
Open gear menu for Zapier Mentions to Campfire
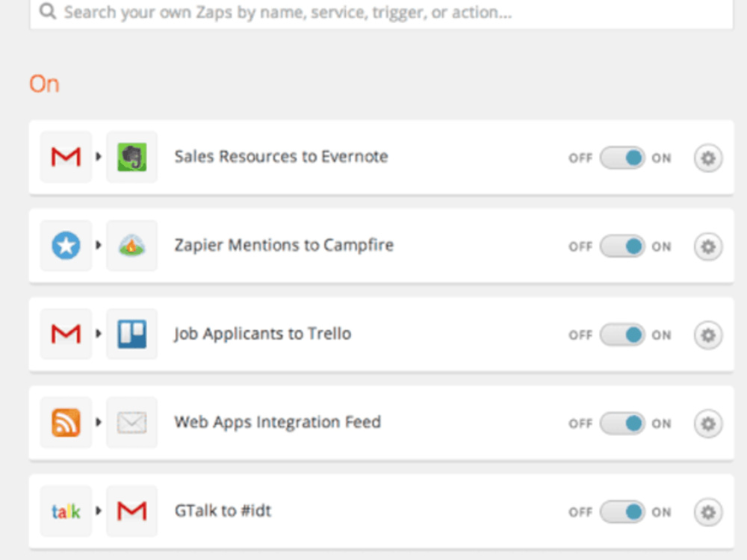click(x=708, y=246)
